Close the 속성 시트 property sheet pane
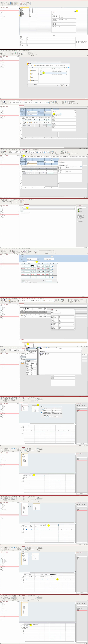Image resolution: width=88 pixels, height=644 pixels. coord(75,11)
